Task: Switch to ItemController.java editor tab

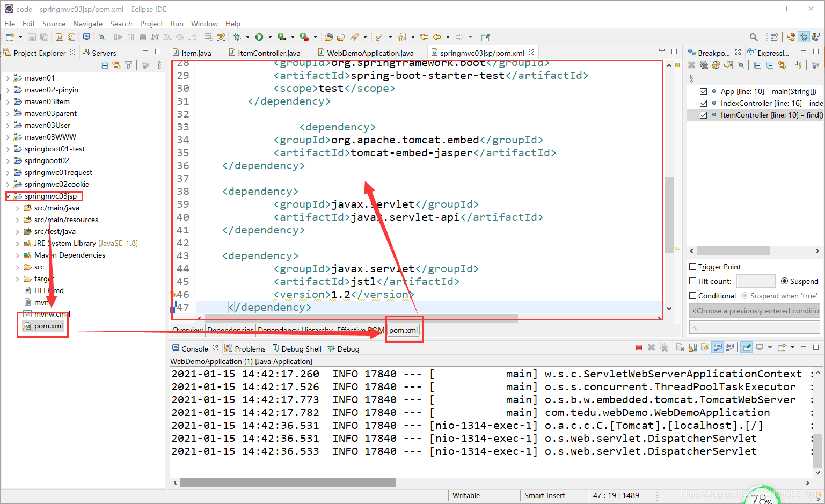Action: pos(264,53)
